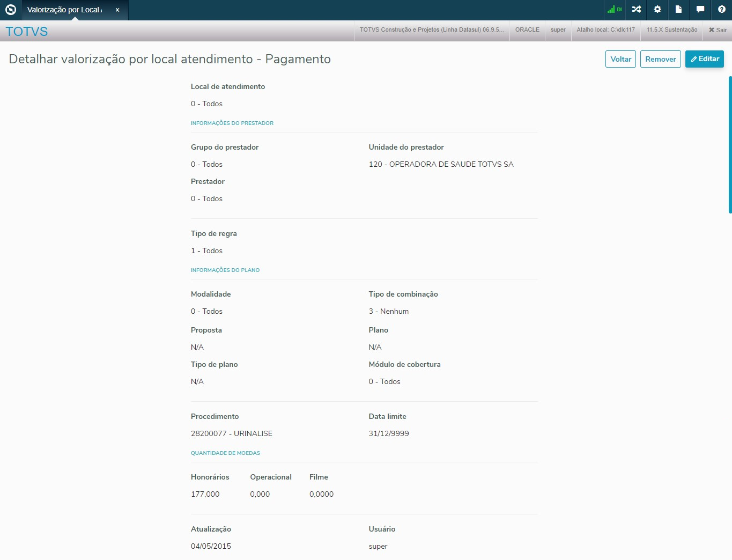This screenshot has height=560, width=732.
Task: Click the page title Detalhar valorização heading
Action: pos(170,59)
